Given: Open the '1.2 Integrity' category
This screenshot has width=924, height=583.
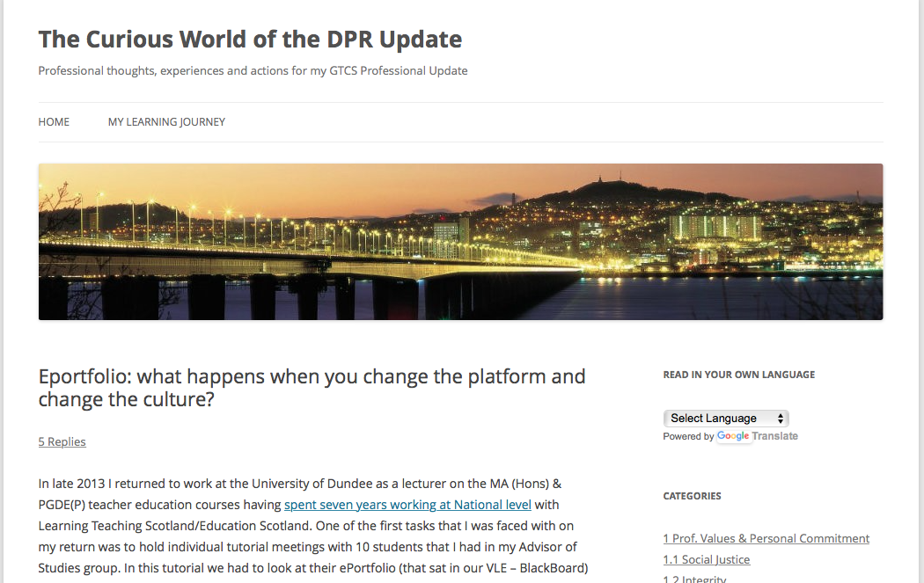Looking at the screenshot, I should 694,579.
